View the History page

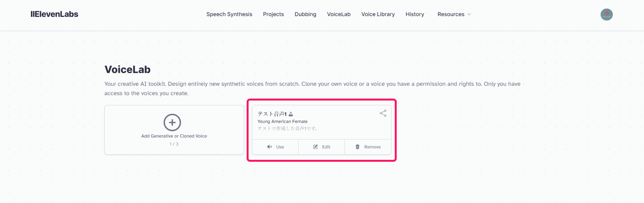(415, 14)
